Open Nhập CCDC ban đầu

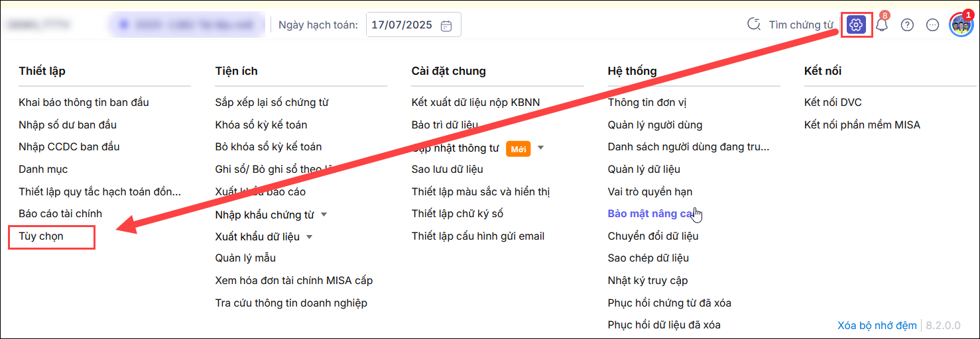click(69, 147)
